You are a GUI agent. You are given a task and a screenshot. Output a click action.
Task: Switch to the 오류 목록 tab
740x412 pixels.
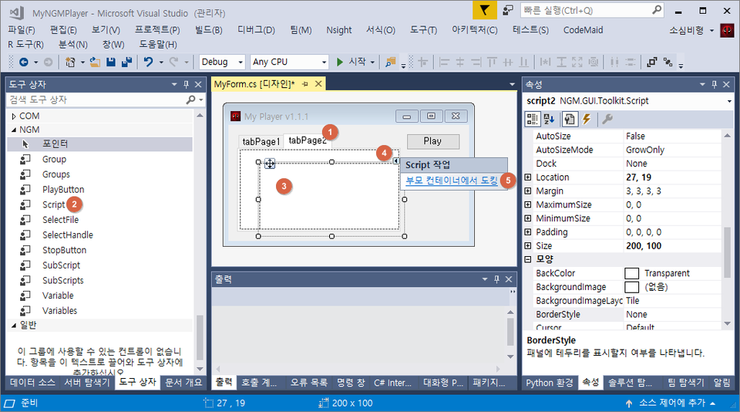[309, 383]
